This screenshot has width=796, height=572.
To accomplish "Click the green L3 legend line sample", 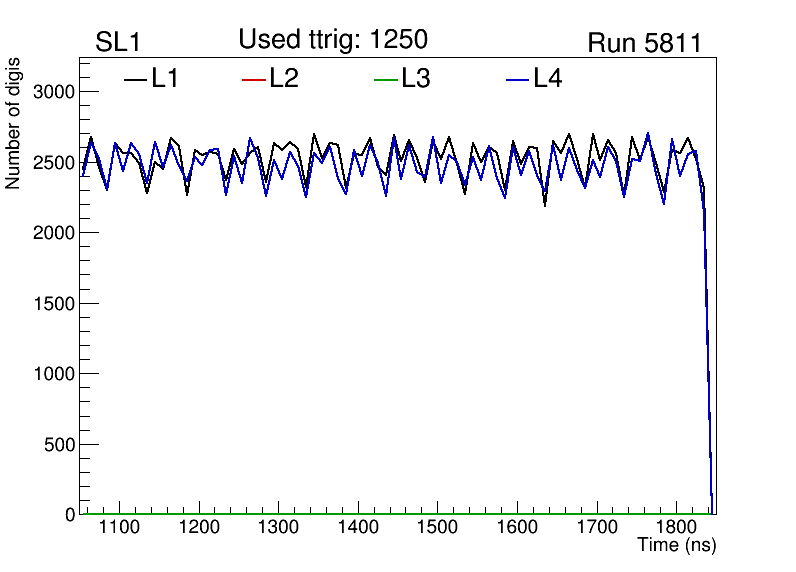I will pos(385,80).
